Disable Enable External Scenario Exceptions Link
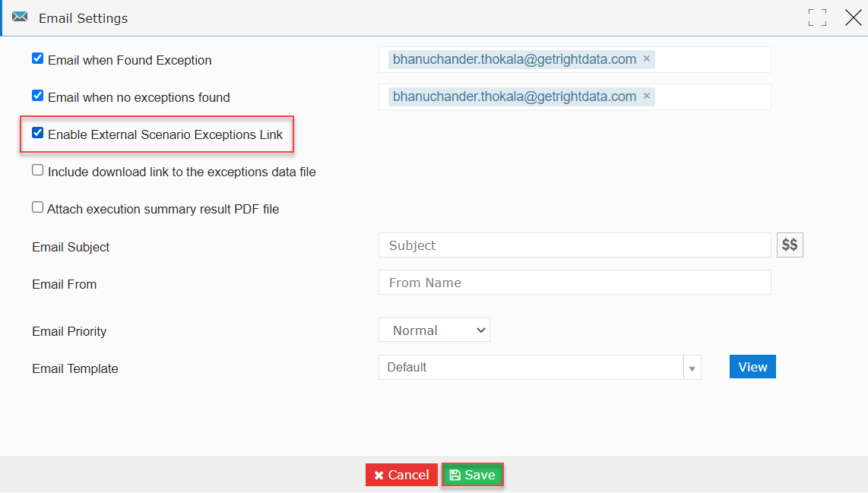This screenshot has height=493, width=868. (38, 133)
